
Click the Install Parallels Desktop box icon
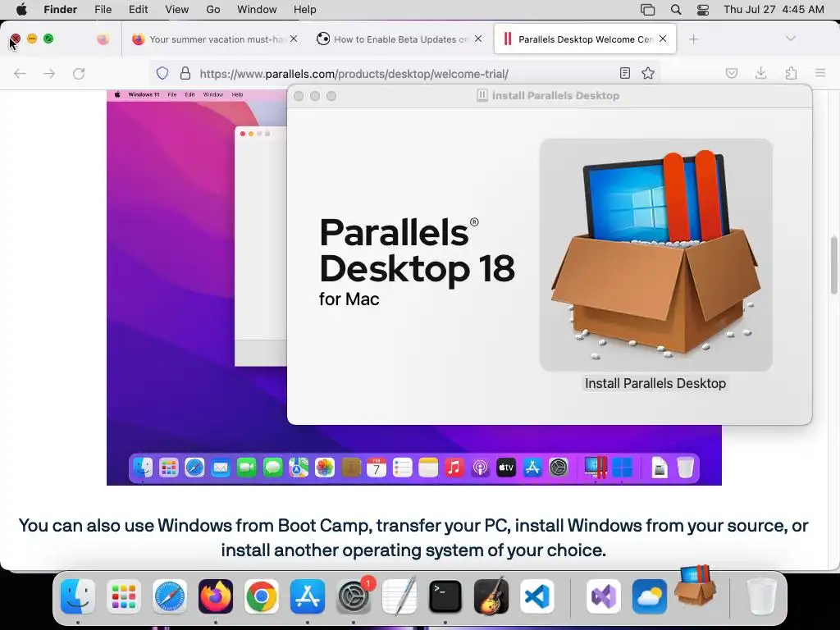pos(655,255)
